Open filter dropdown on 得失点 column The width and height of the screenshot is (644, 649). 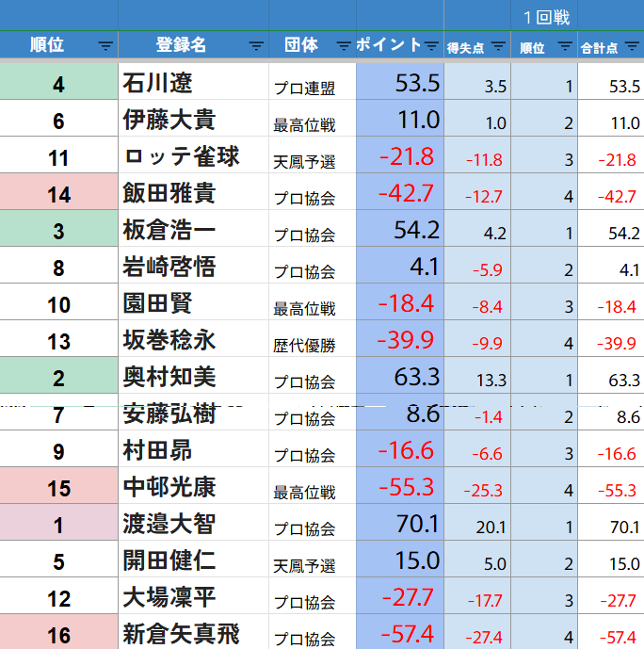coord(498,46)
